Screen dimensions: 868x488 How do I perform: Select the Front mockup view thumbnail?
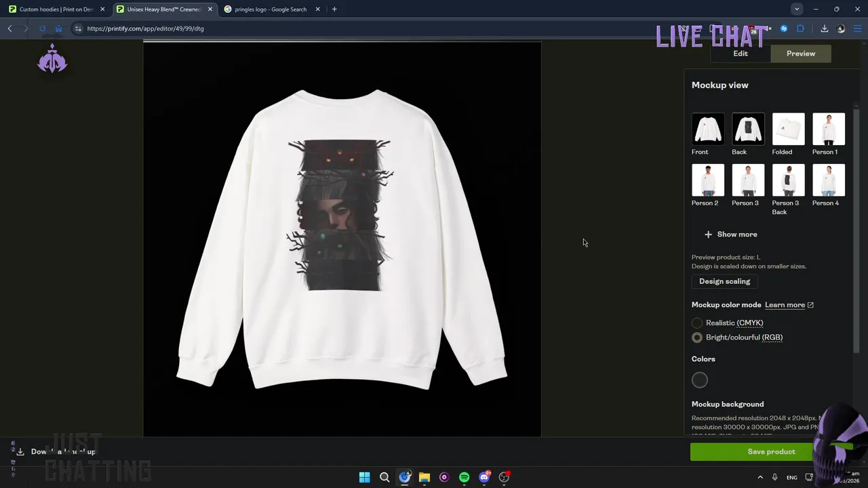point(708,129)
